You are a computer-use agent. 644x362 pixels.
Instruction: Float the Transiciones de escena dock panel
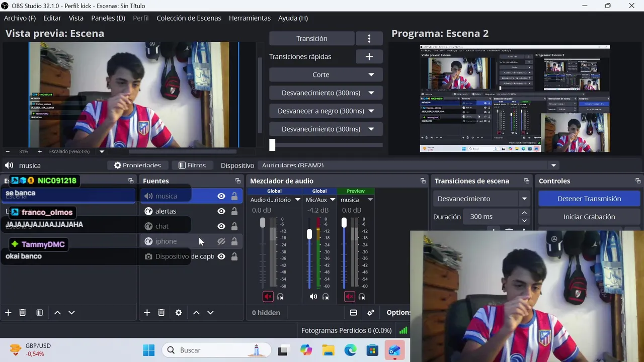click(x=527, y=181)
